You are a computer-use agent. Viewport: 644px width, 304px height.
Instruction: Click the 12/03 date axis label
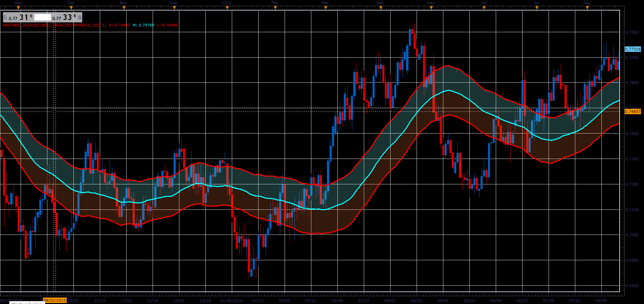(179, 301)
